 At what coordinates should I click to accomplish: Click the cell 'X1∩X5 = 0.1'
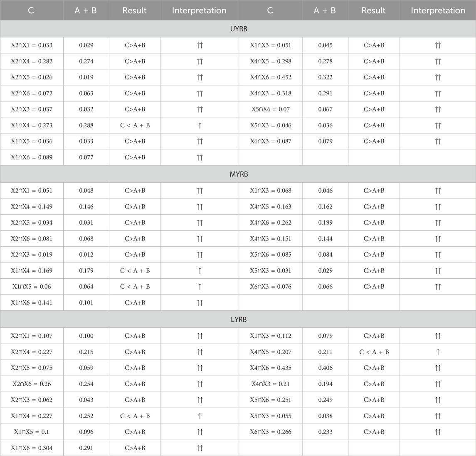[32, 432]
